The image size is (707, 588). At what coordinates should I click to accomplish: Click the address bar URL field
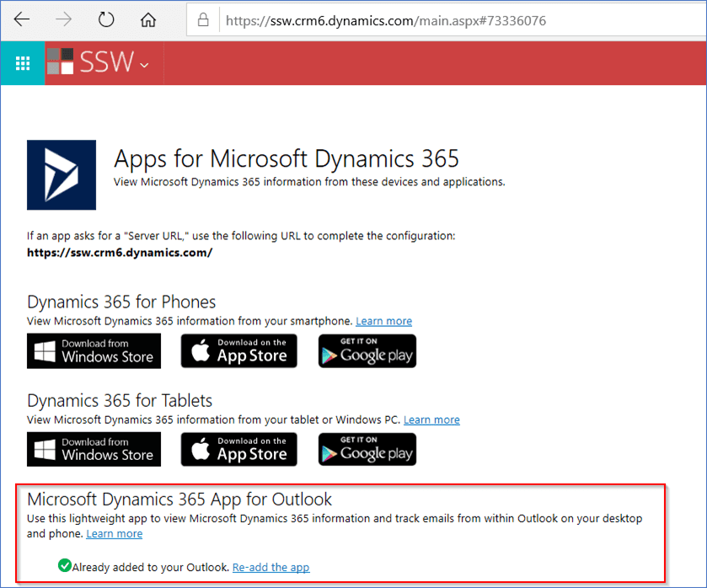click(x=421, y=20)
